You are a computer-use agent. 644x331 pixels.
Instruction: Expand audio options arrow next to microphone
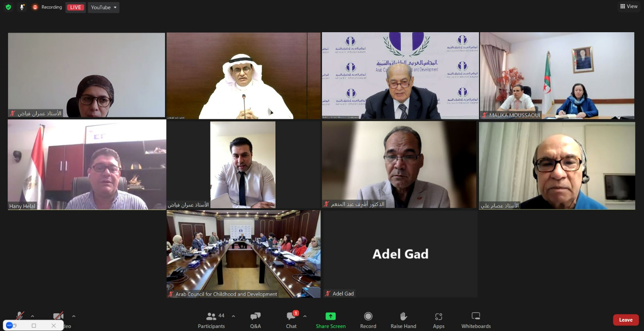[33, 316]
